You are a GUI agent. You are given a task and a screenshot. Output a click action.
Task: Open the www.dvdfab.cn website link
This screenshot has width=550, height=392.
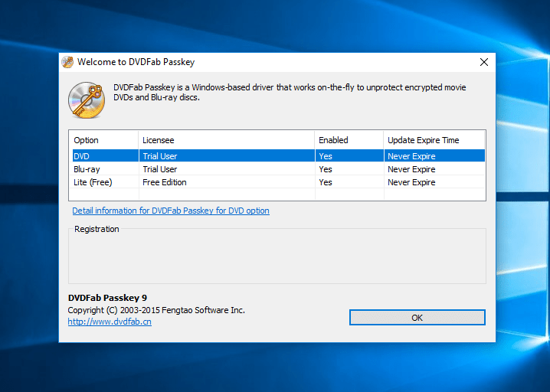[x=110, y=322]
